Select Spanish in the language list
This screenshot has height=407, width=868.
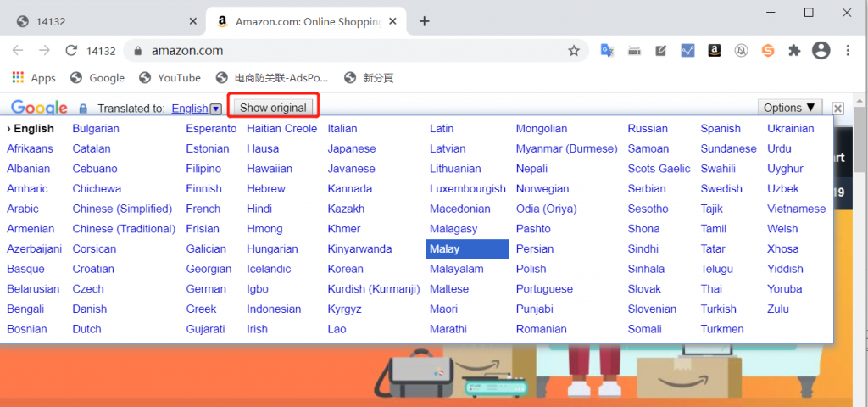point(721,129)
